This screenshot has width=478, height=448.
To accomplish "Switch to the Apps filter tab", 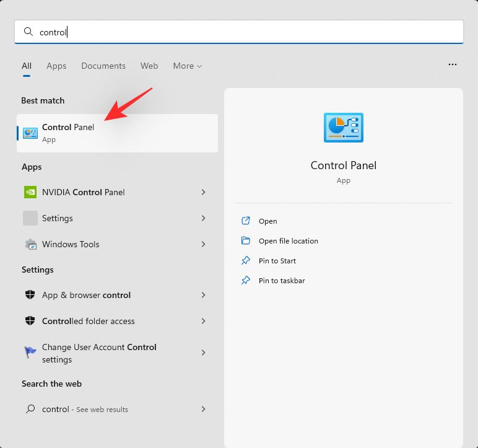I will point(56,66).
